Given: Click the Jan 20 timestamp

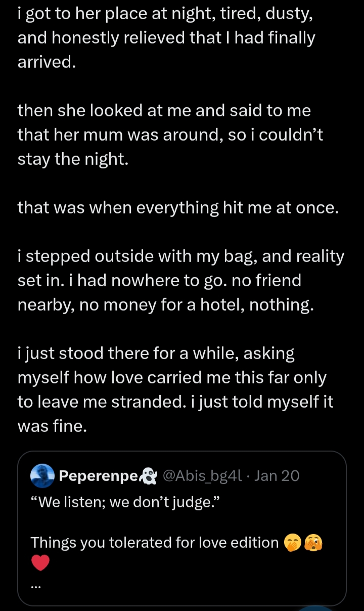Looking at the screenshot, I should 277,476.
